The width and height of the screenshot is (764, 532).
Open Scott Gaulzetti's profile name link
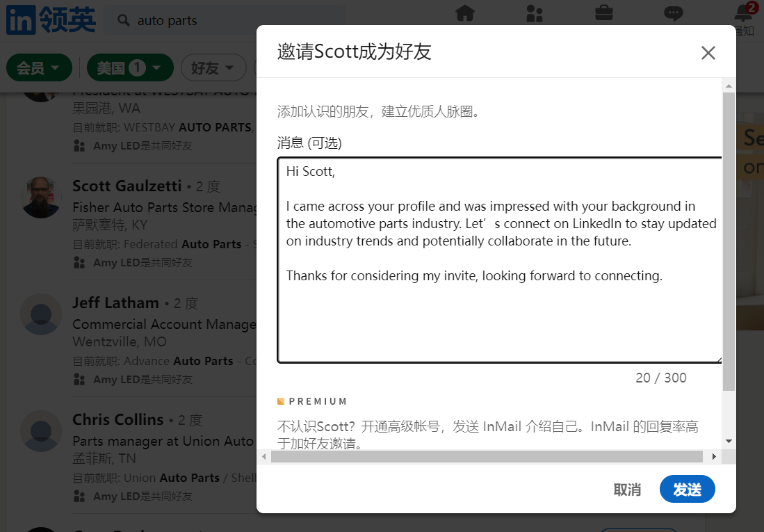tap(127, 186)
